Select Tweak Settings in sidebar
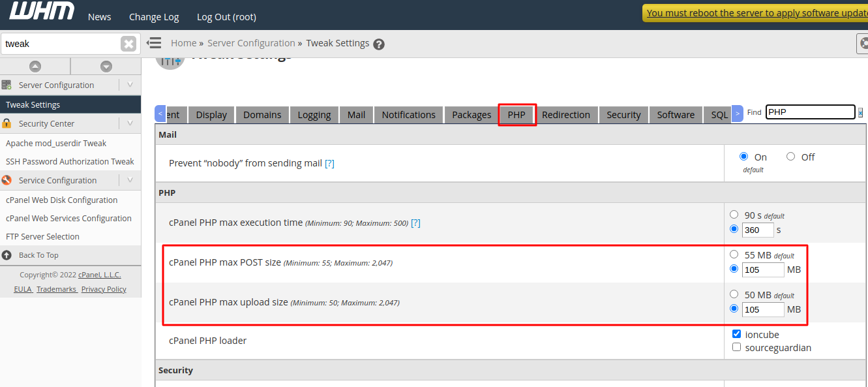 tap(70, 104)
